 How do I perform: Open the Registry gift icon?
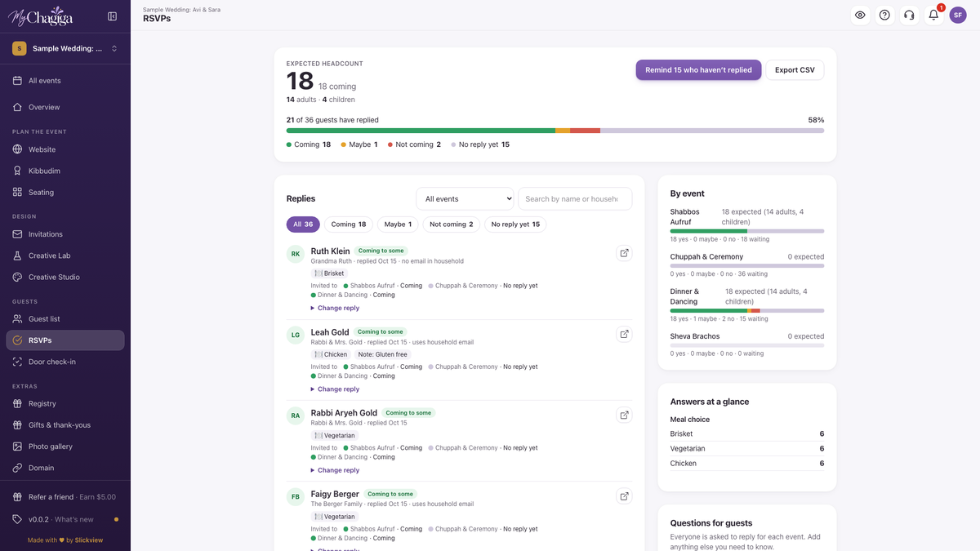click(x=18, y=403)
